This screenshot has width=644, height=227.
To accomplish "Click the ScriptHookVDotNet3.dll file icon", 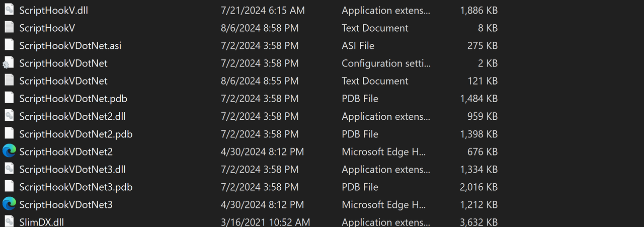I will coord(9,169).
